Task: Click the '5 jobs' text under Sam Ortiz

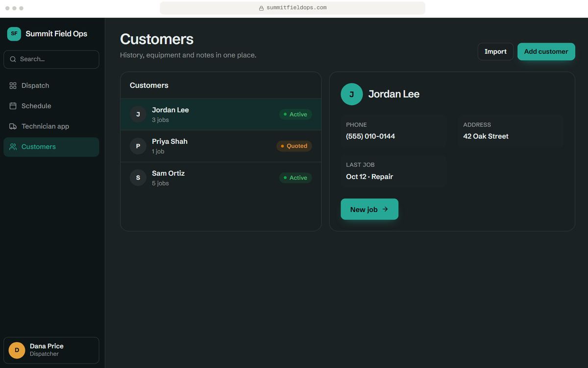Action: tap(160, 183)
